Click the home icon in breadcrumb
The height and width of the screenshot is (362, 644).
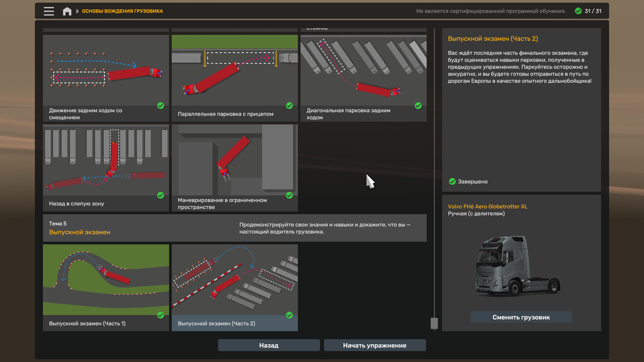point(67,11)
